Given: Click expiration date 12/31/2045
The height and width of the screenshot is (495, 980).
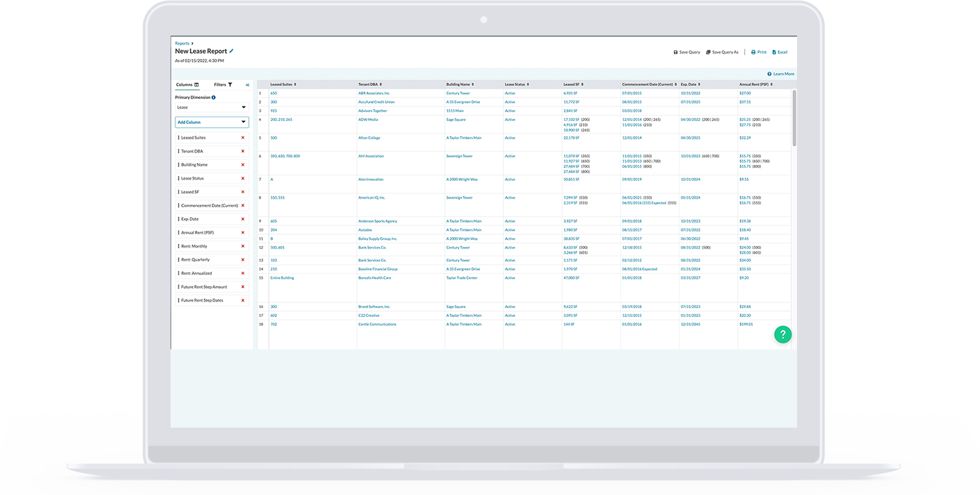Looking at the screenshot, I should point(690,324).
